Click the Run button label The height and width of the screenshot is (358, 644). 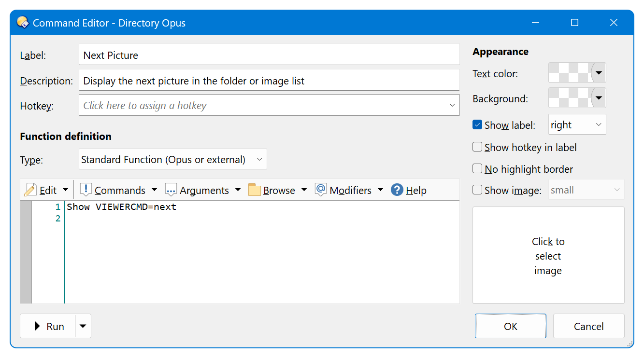(x=55, y=326)
